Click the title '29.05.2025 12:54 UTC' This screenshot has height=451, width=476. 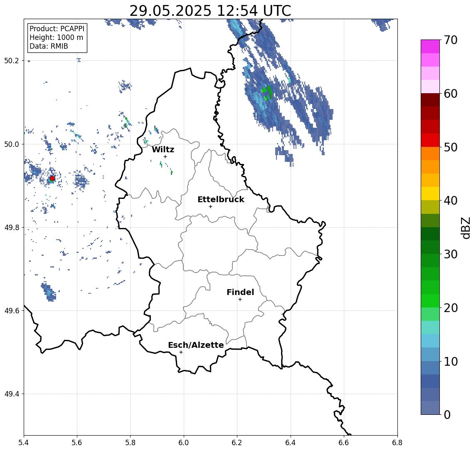210,11
